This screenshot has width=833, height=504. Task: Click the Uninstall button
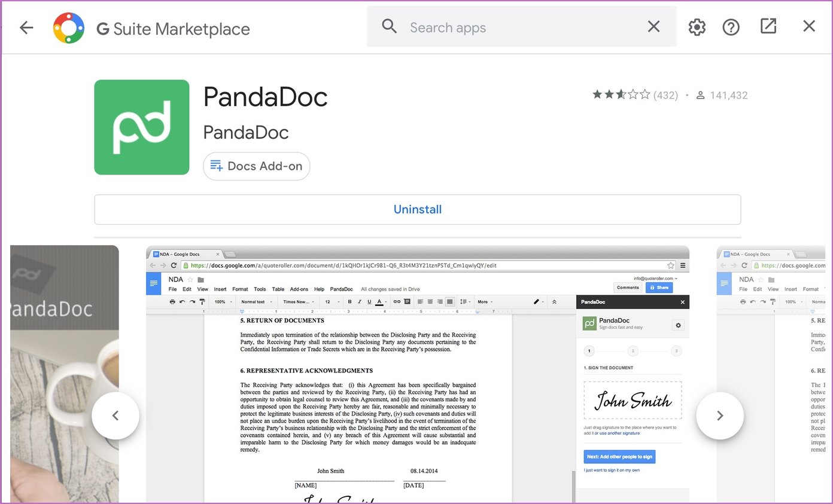tap(417, 209)
